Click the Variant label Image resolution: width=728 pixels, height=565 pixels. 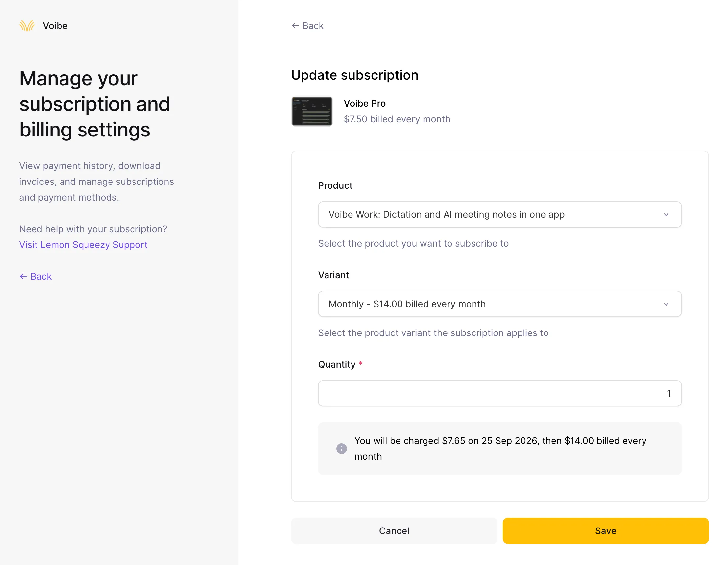pos(333,275)
